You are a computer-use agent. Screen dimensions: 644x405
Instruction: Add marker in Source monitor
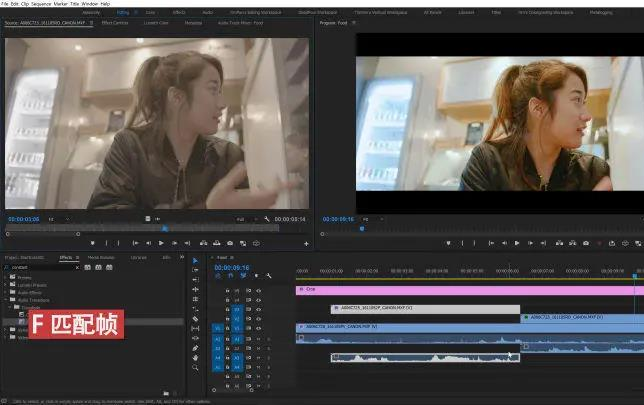[93, 243]
